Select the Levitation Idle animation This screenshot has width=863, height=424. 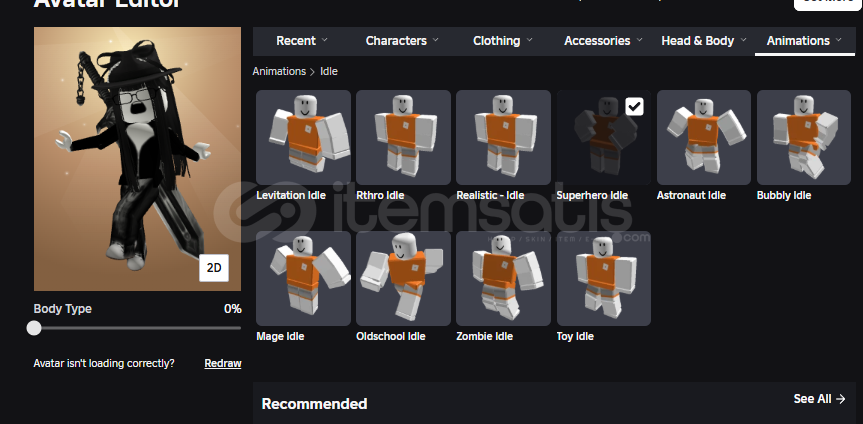303,138
